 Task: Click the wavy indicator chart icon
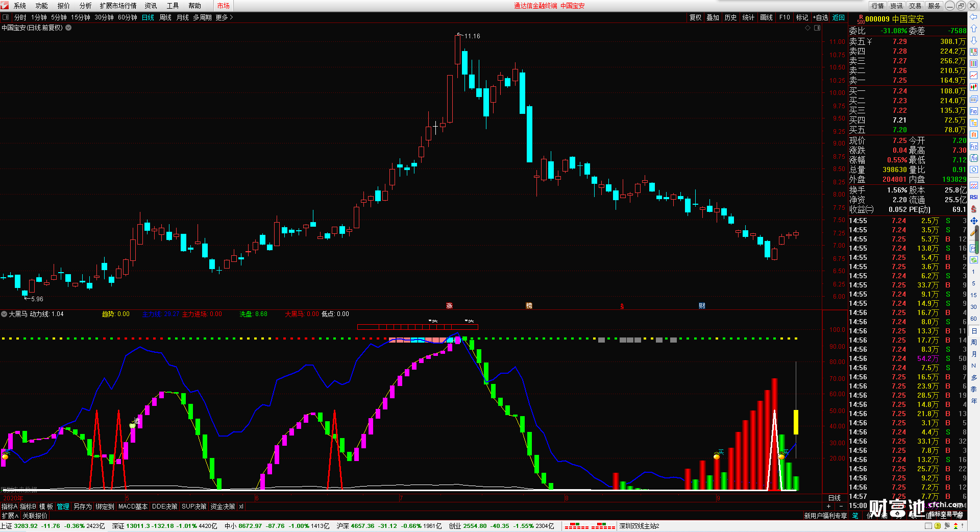(974, 185)
